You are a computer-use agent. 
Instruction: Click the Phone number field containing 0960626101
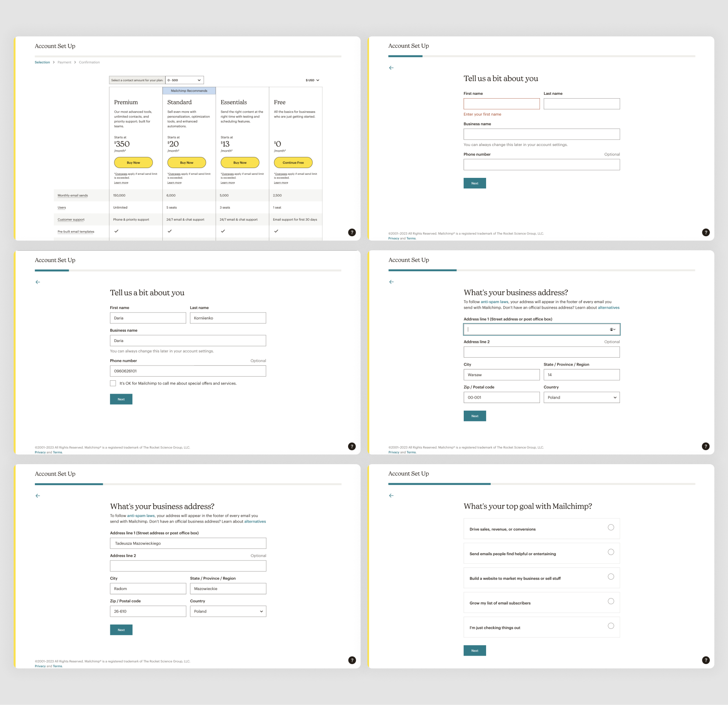click(x=188, y=371)
